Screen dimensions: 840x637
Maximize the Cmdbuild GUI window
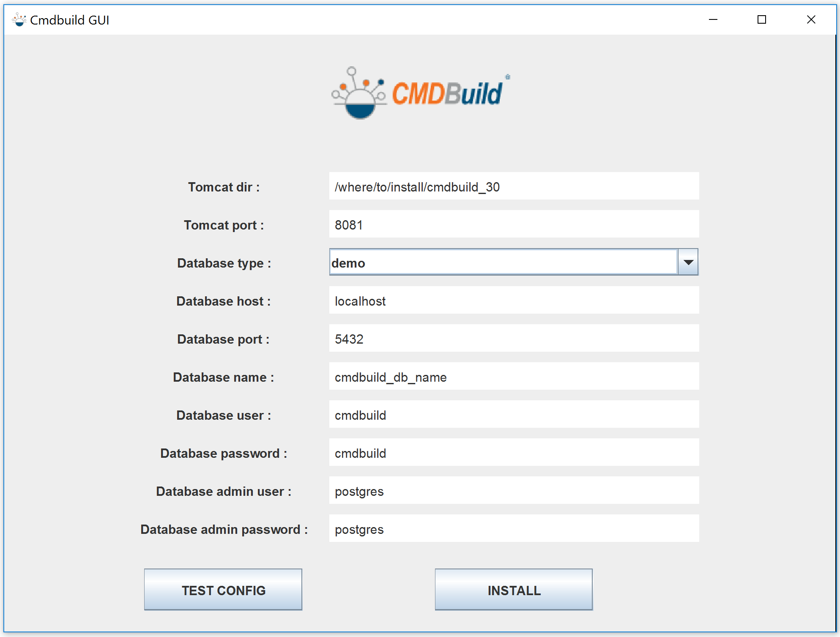762,19
